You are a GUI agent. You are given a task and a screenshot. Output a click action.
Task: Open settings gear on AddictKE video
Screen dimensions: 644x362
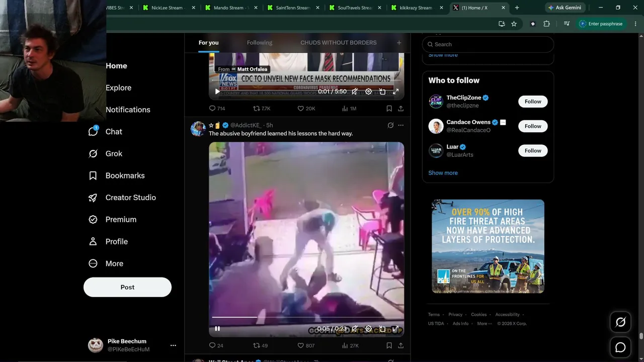click(368, 329)
